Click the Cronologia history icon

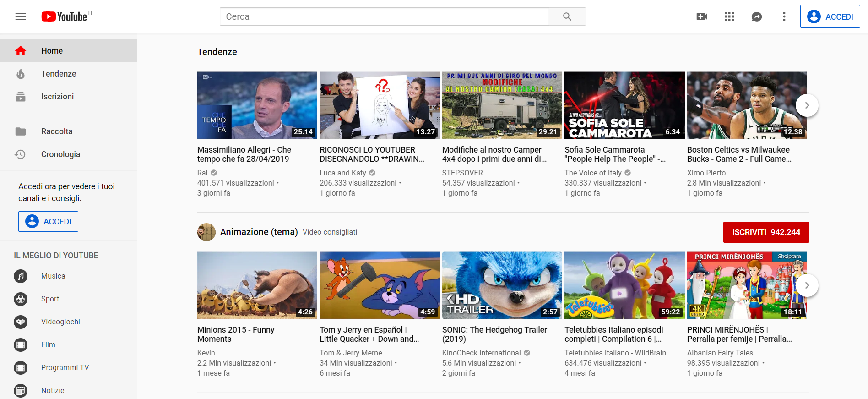point(21,154)
